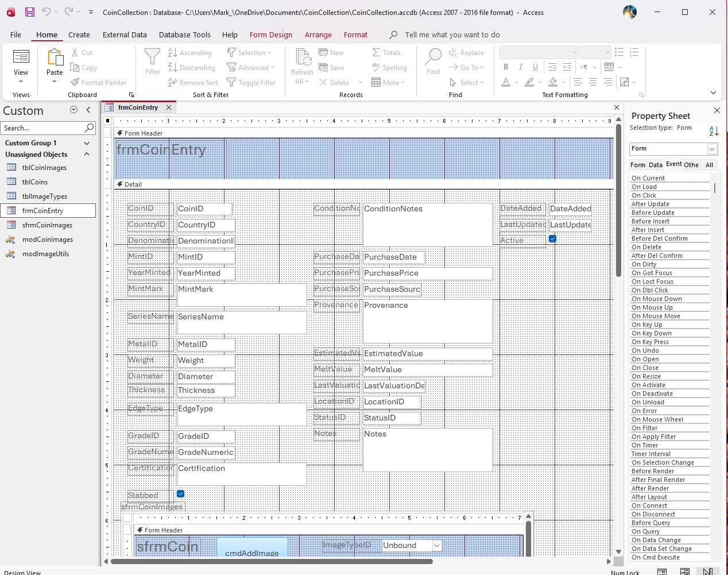The width and height of the screenshot is (728, 575).
Task: Open the ImageTypeID Unbound combo box arrow
Action: 437,546
